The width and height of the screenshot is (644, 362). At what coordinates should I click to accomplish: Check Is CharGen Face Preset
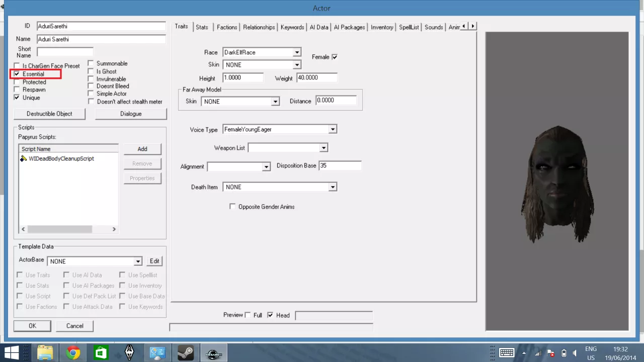pos(17,66)
